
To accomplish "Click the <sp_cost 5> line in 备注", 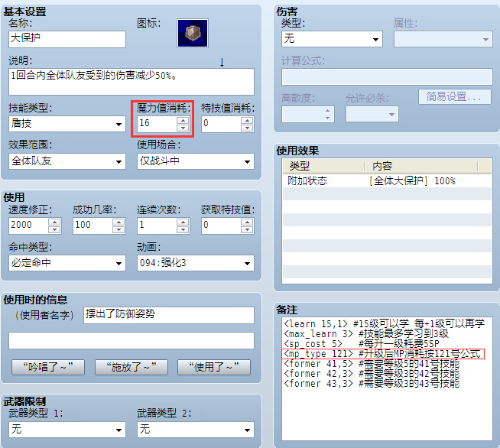I will (x=362, y=344).
